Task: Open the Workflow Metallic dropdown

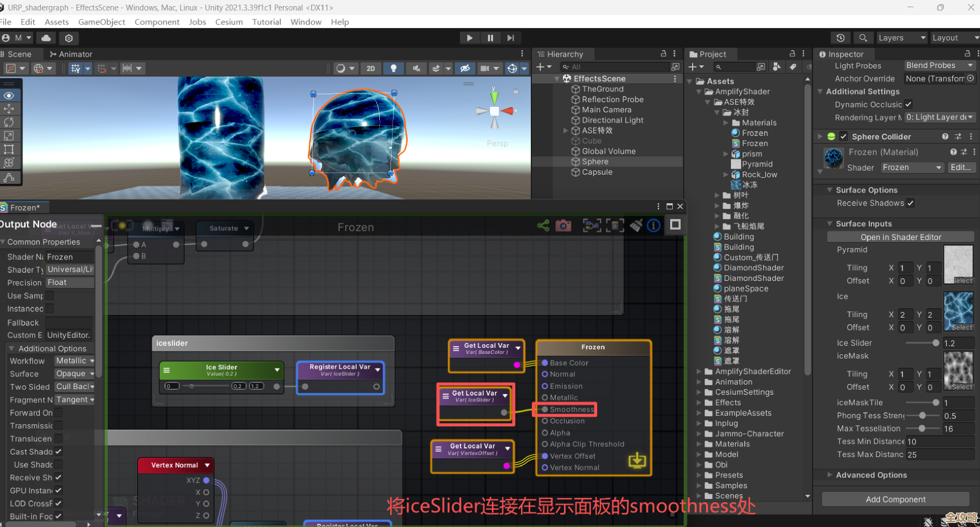Action: tap(75, 361)
